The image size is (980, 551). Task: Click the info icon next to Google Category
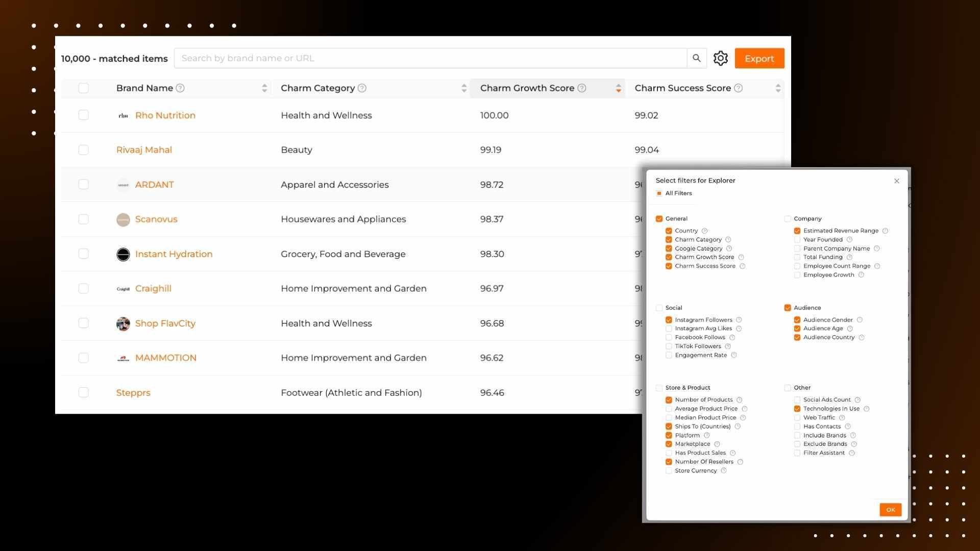729,248
